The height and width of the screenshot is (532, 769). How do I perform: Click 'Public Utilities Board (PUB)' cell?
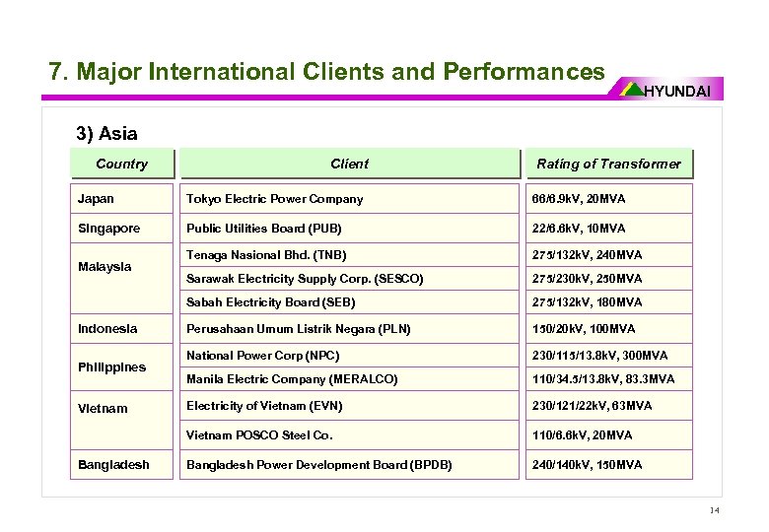[349, 229]
